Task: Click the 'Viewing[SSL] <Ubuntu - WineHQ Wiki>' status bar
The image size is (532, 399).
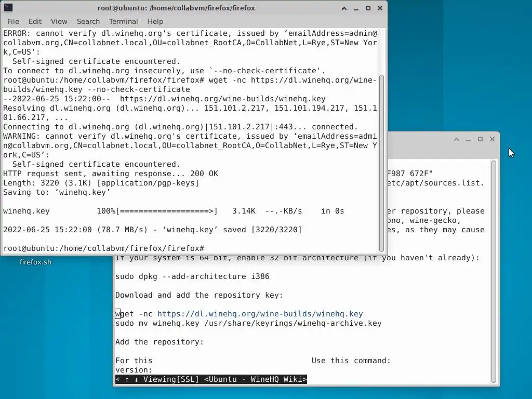Action: click(x=211, y=379)
